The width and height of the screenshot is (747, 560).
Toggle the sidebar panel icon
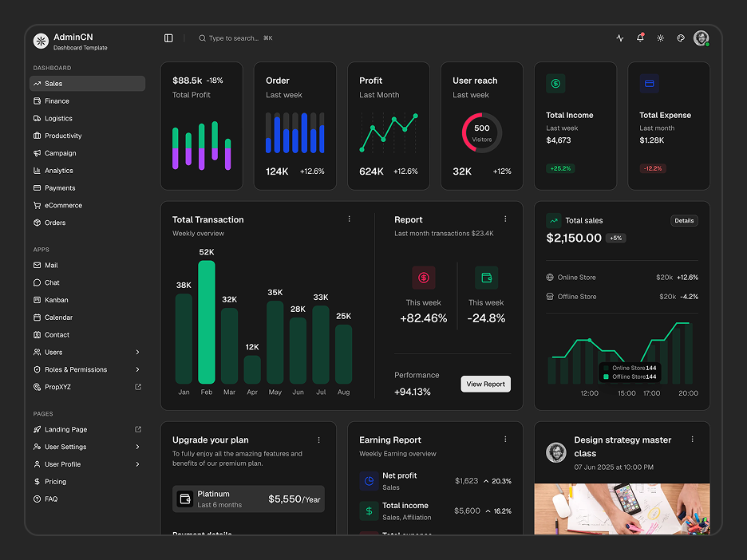(168, 38)
